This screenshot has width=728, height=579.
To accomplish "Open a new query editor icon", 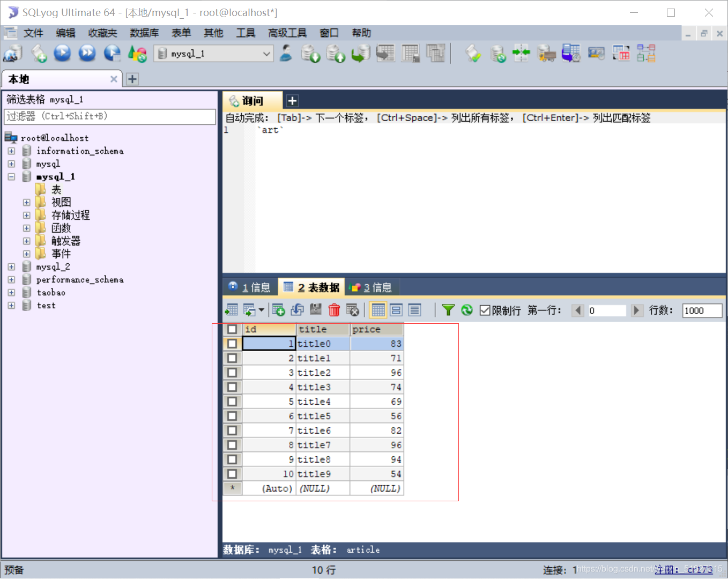I will (x=39, y=54).
